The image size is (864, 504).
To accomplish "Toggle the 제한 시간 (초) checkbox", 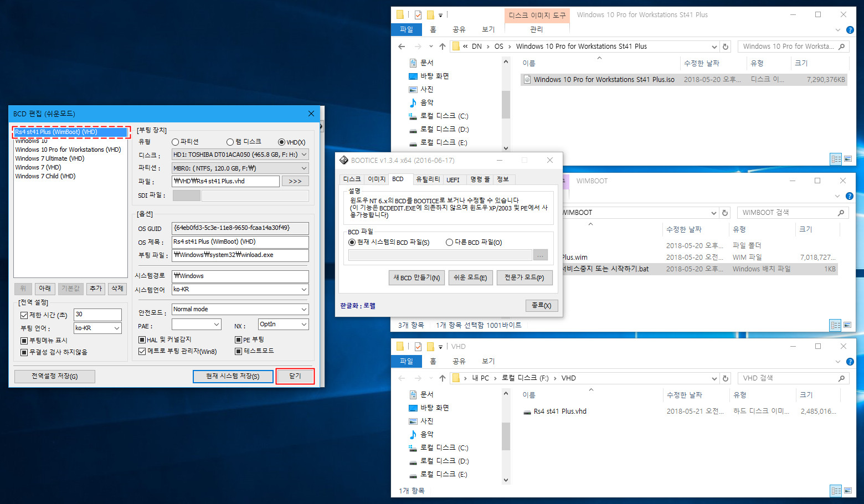I will [24, 315].
